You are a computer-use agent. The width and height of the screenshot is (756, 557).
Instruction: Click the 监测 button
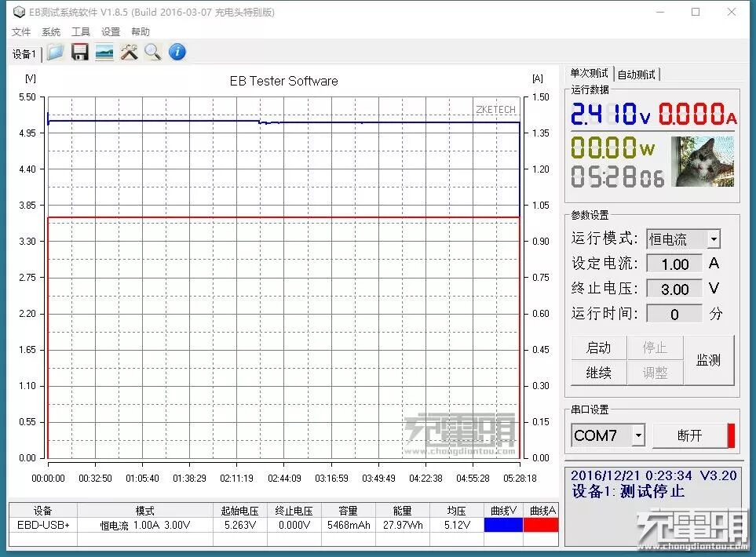click(x=708, y=360)
